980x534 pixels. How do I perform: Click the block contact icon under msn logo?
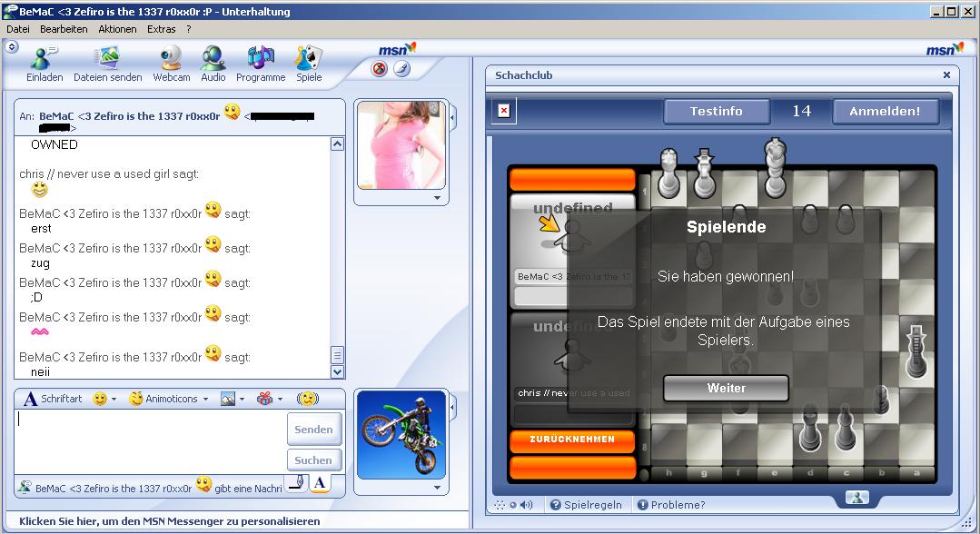[380, 69]
